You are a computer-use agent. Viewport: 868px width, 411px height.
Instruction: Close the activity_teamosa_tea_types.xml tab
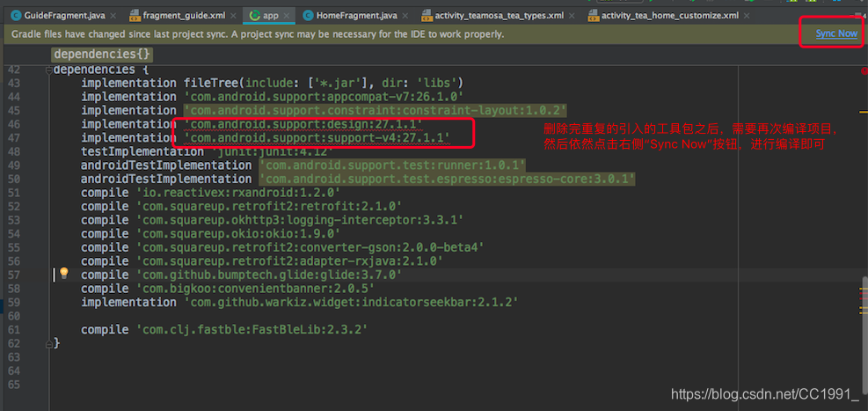[x=573, y=16]
